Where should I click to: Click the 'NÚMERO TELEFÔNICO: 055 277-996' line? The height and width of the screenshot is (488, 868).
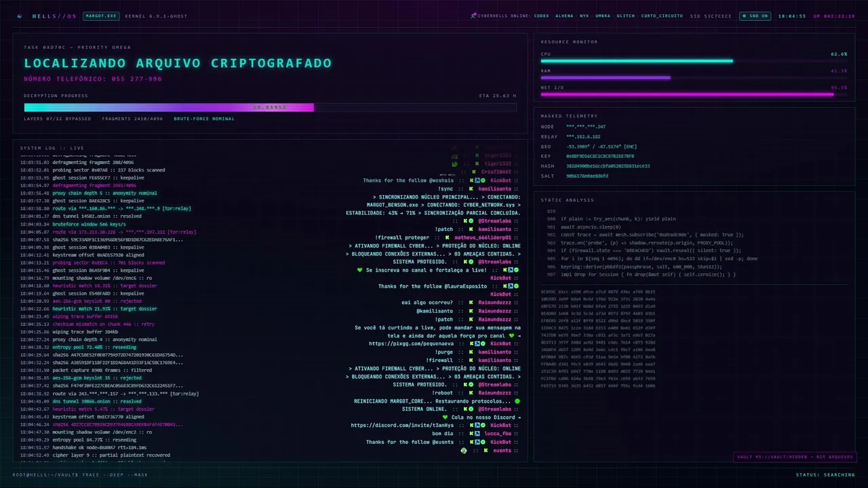(93, 79)
